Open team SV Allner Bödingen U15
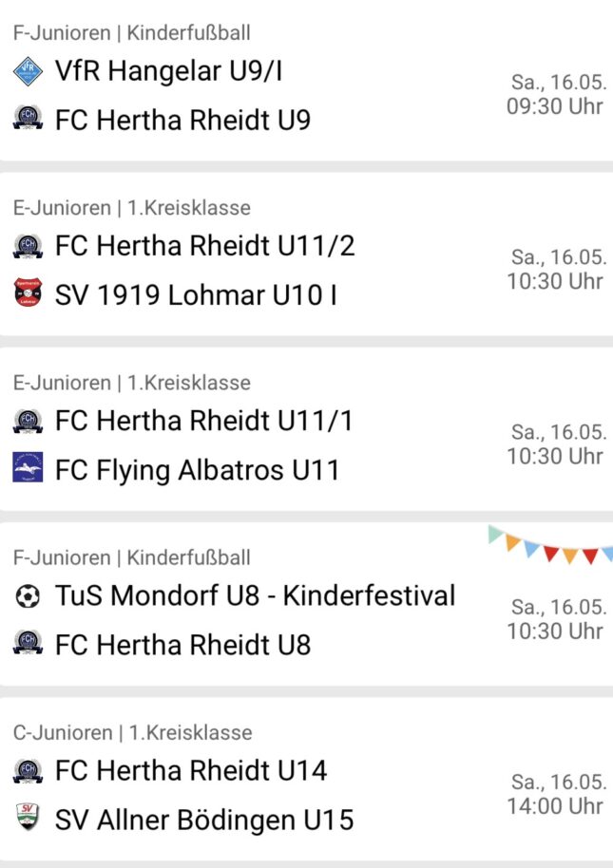The image size is (613, 868). point(204,820)
